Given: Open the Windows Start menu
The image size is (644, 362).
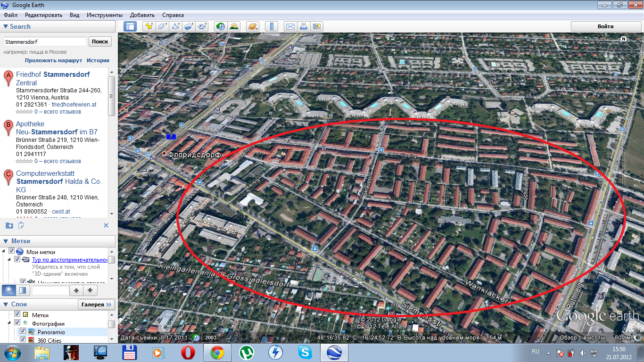Looking at the screenshot, I should (x=12, y=353).
